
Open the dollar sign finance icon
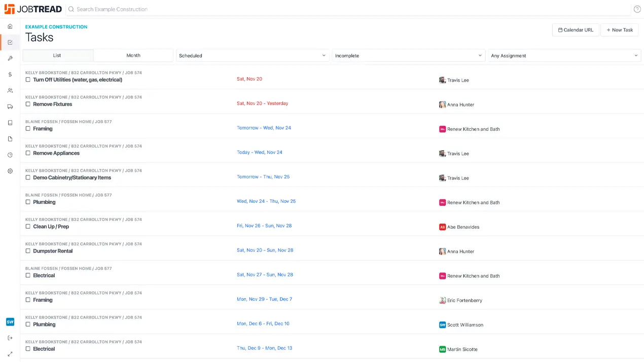point(10,75)
